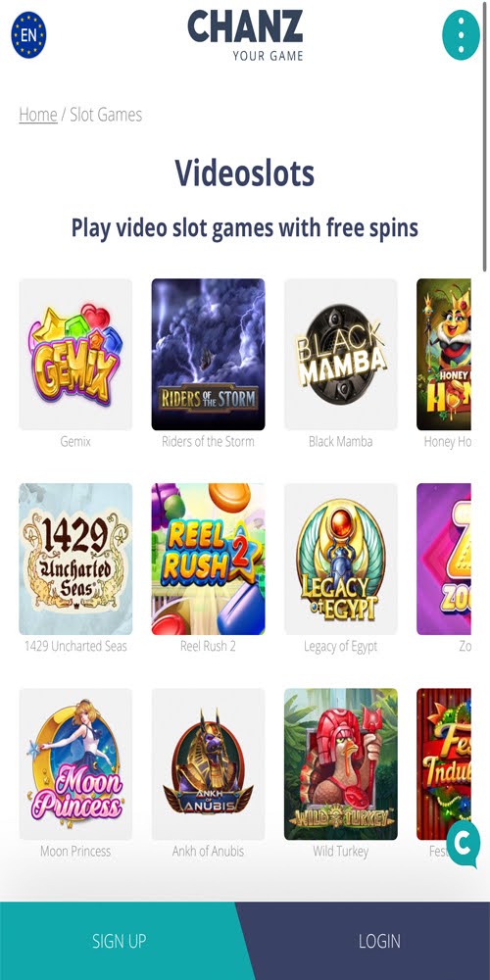The width and height of the screenshot is (490, 980).
Task: Tap the LOGIN button
Action: [371, 941]
